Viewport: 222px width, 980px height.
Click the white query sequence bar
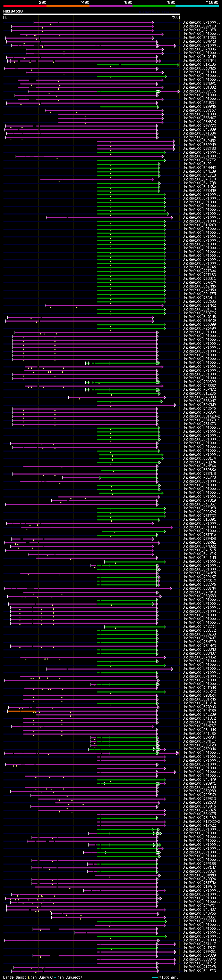92,15
